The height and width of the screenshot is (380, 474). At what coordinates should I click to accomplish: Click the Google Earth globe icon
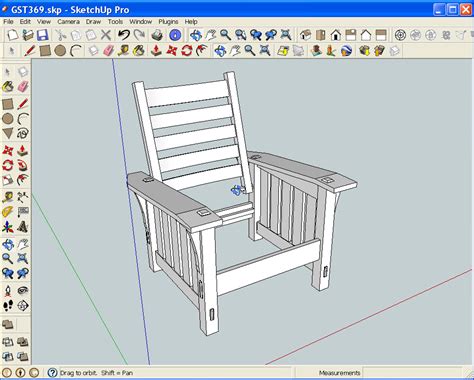pos(346,51)
